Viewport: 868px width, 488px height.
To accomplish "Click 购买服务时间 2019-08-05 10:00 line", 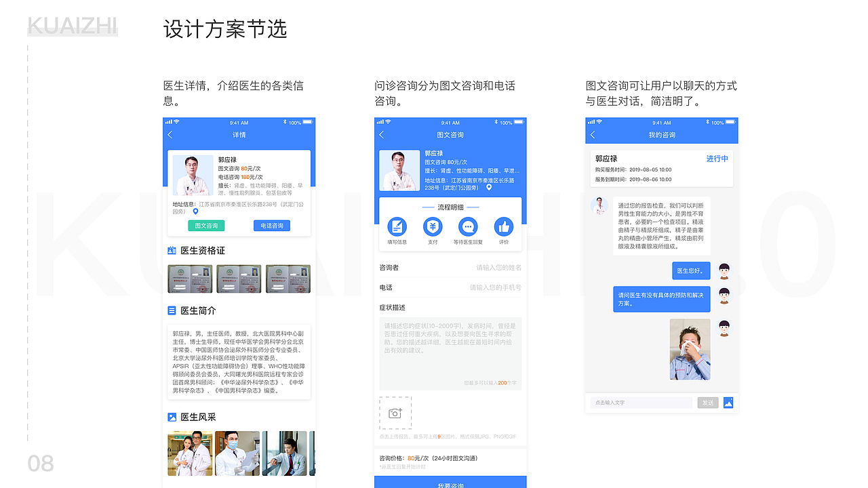I will pyautogui.click(x=633, y=169).
